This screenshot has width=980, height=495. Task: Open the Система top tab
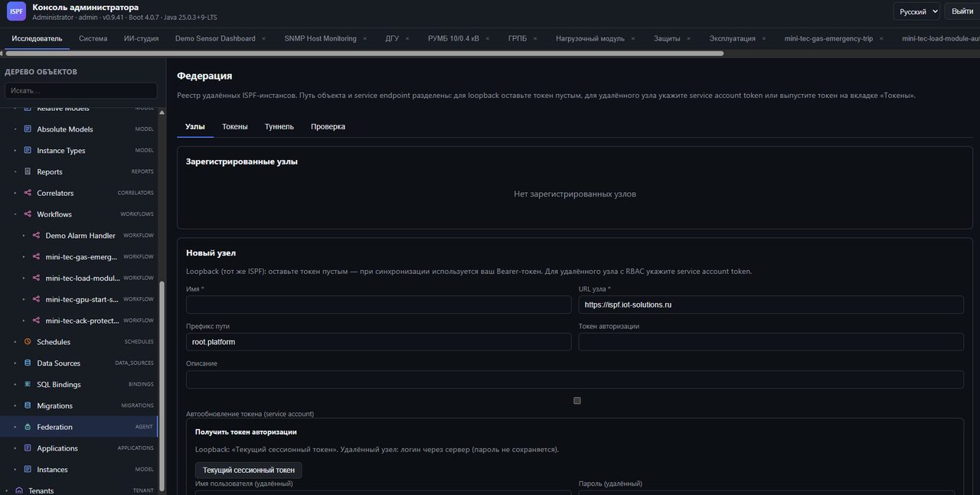[93, 38]
